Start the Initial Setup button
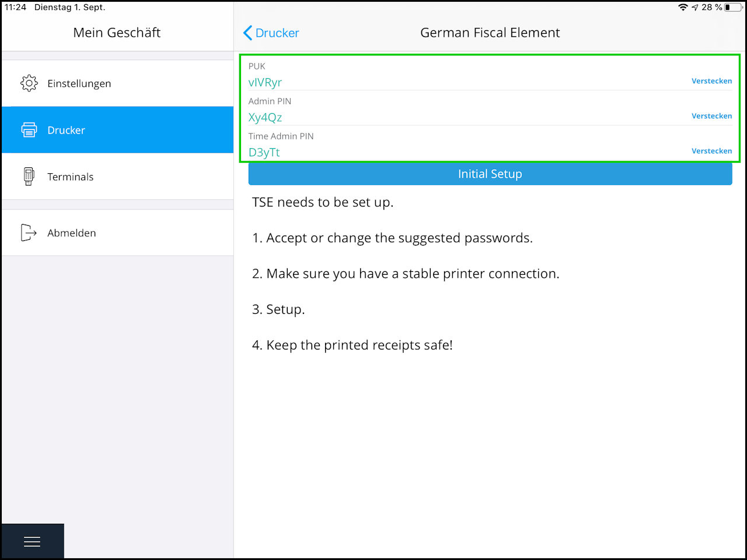Viewport: 747px width, 560px height. tap(490, 174)
